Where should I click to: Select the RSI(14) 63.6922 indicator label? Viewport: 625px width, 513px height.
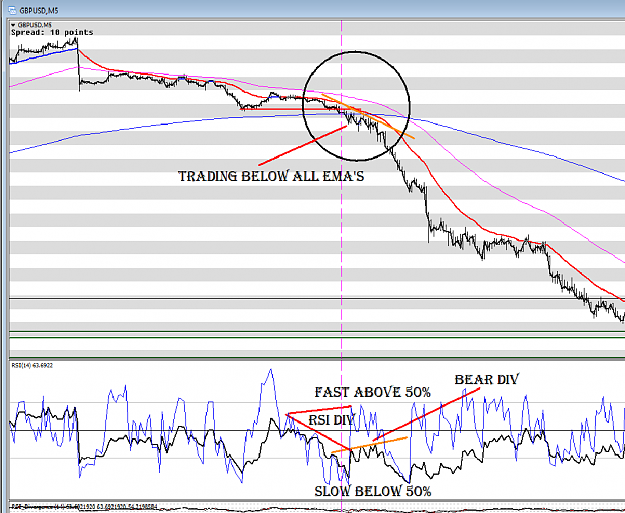point(32,366)
